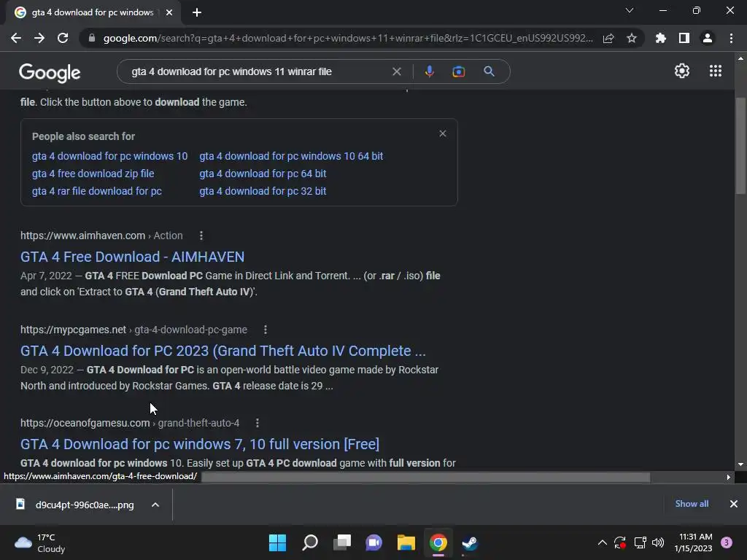Image resolution: width=747 pixels, height=560 pixels.
Task: Open 'gta 4 rar file download for pc'
Action: tap(97, 191)
